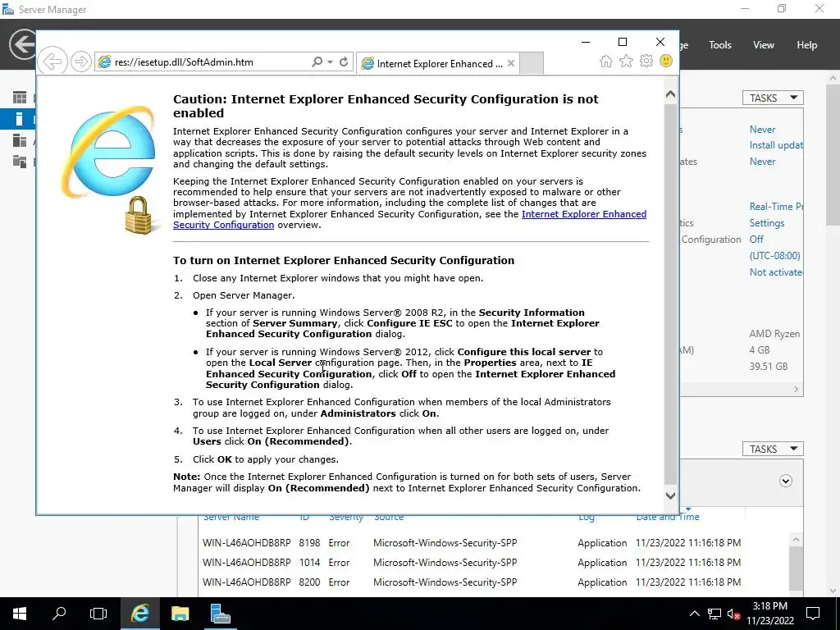This screenshot has width=840, height=630.
Task: Select Local Server icon in Server Manager sidebar
Action: pyautogui.click(x=20, y=119)
